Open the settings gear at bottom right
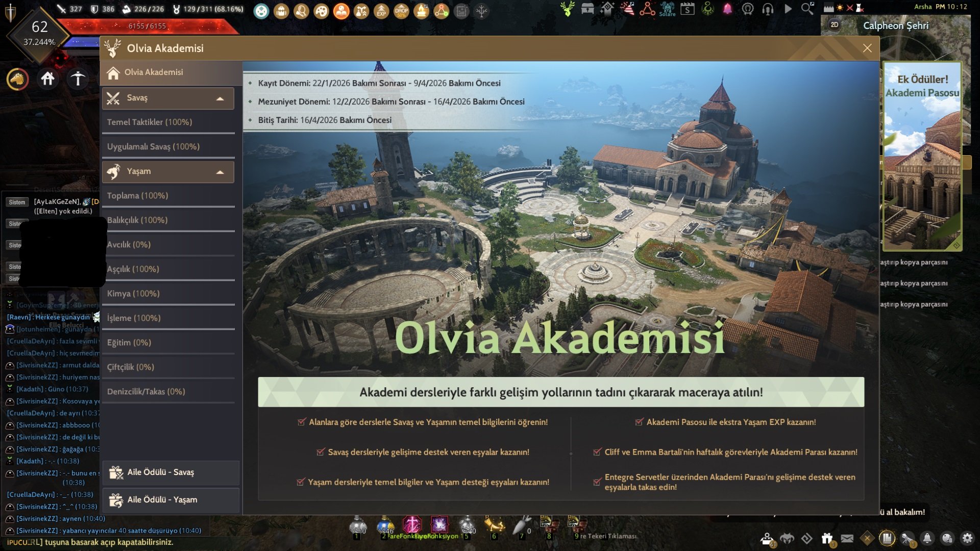This screenshot has width=980, height=551. click(967, 537)
